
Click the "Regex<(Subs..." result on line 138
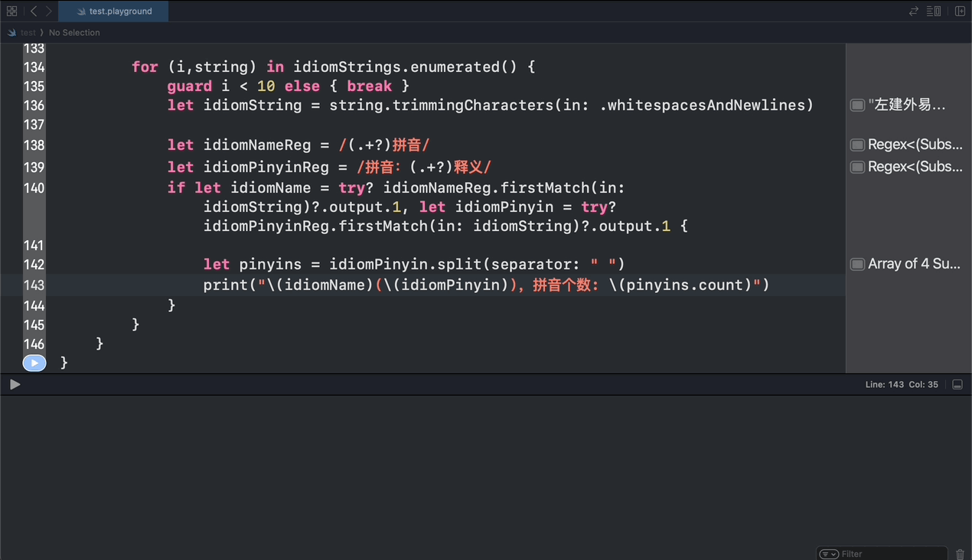point(915,145)
